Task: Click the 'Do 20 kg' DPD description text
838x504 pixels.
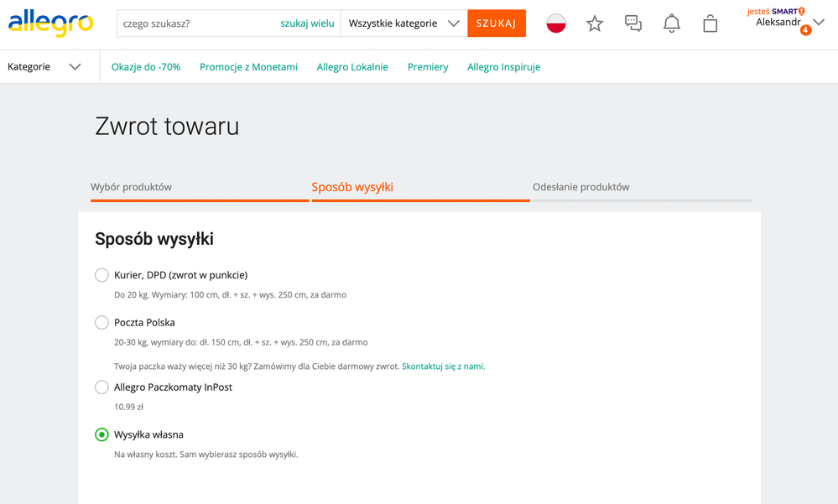Action: [231, 295]
